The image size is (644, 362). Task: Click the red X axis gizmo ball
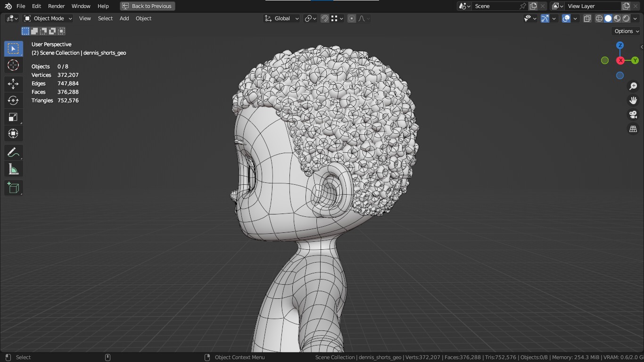620,60
